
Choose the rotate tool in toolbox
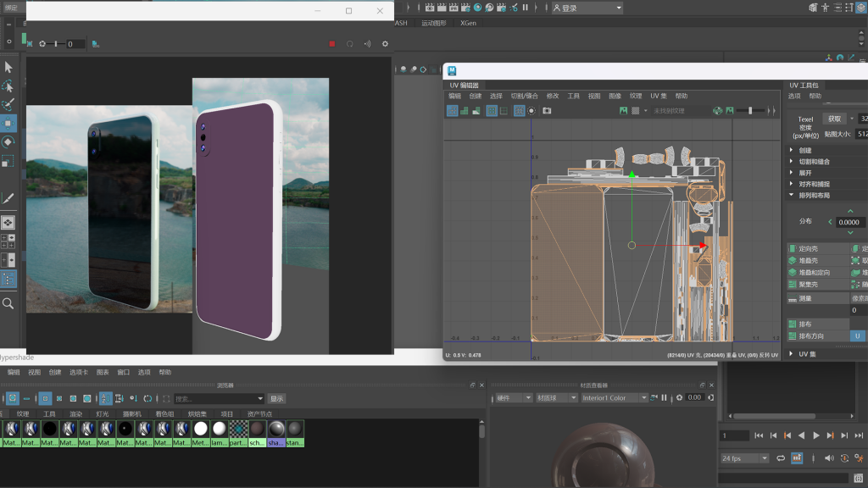[x=8, y=142]
